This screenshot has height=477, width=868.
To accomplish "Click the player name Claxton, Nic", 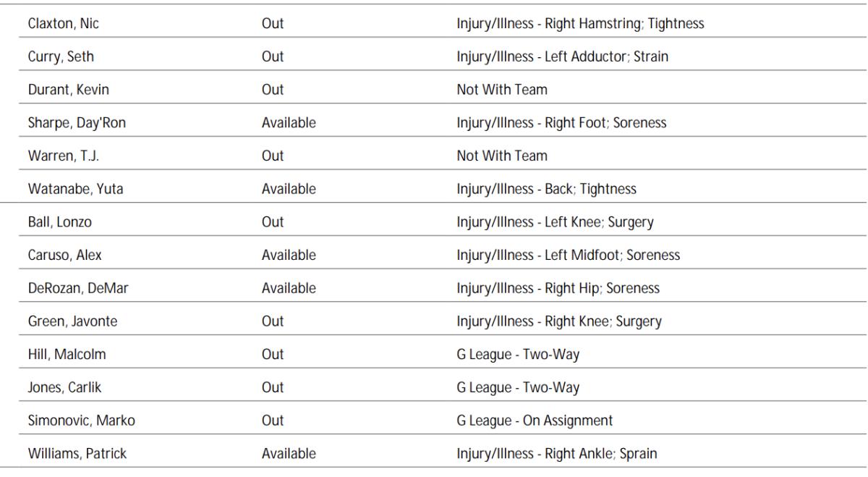I will (61, 24).
